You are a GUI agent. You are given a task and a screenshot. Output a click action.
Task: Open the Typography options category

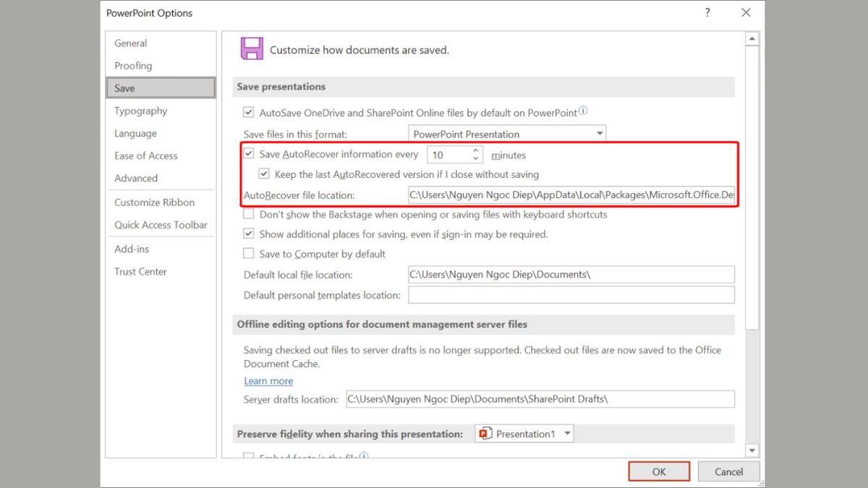(x=161, y=111)
